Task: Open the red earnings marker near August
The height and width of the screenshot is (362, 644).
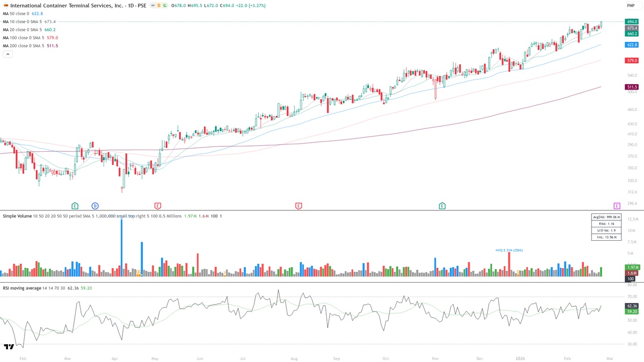Action: click(x=298, y=205)
